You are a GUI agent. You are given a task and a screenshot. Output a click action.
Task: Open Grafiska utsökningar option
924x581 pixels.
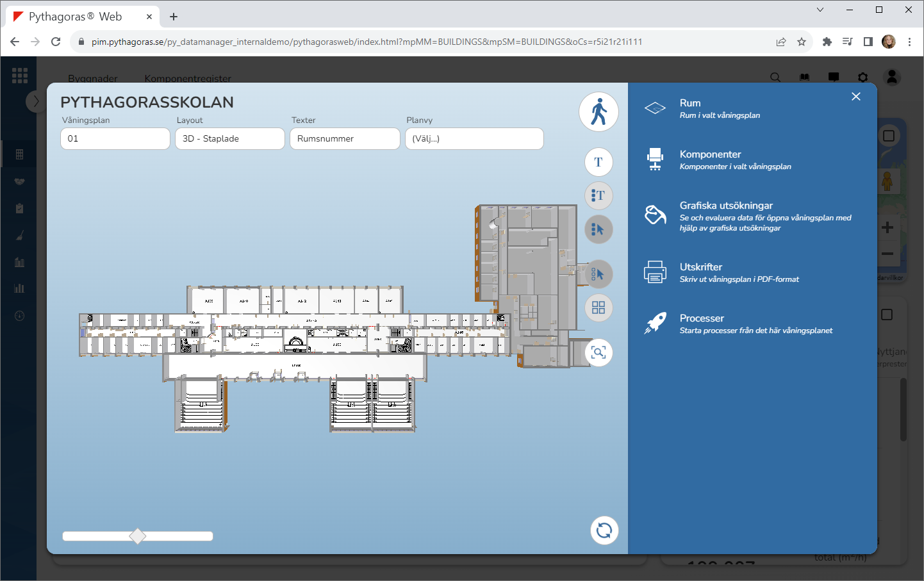pyautogui.click(x=726, y=206)
